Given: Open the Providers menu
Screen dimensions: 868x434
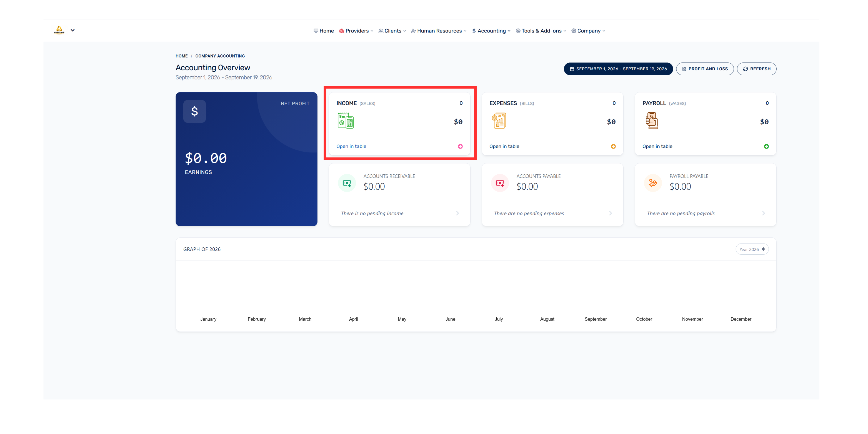Looking at the screenshot, I should coord(356,31).
